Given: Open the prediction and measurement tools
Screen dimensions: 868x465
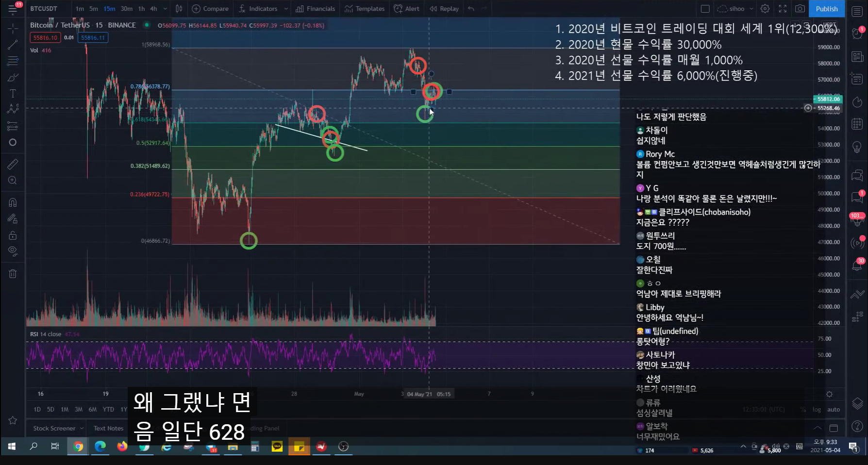Looking at the screenshot, I should 13,126.
